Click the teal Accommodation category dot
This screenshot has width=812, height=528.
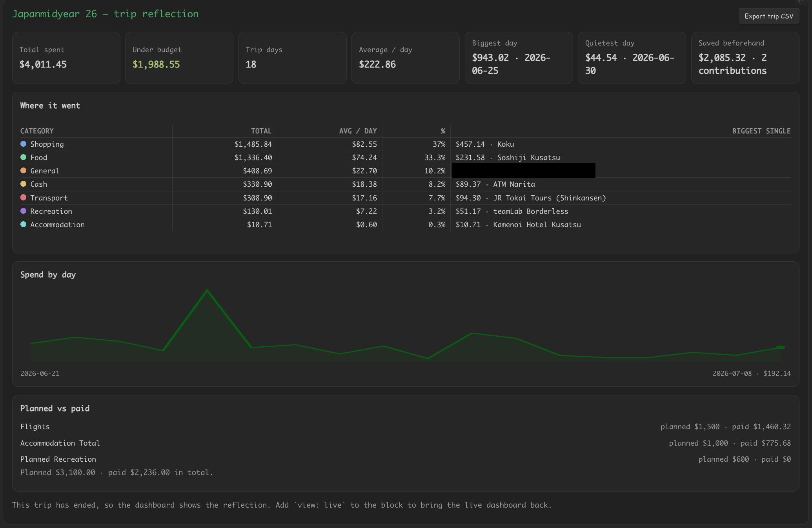click(23, 224)
